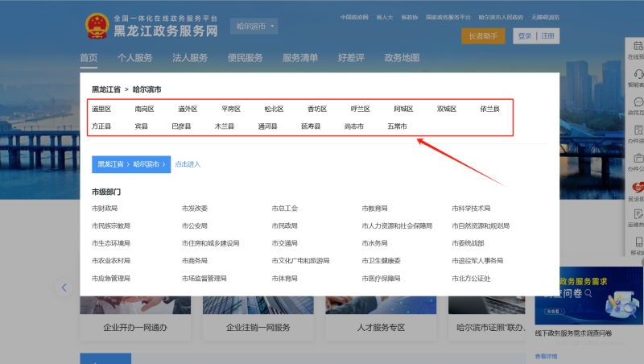Open the 办件进度 document search icon

(x=638, y=130)
